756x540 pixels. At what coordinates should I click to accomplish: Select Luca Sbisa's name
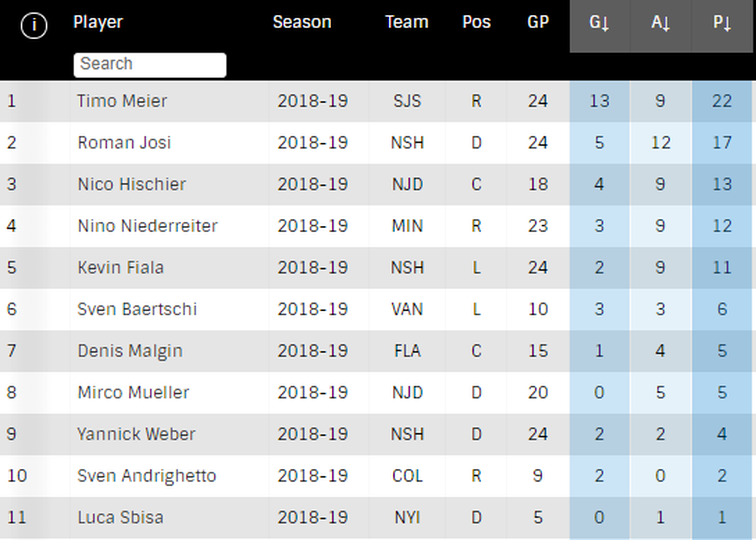[120, 517]
